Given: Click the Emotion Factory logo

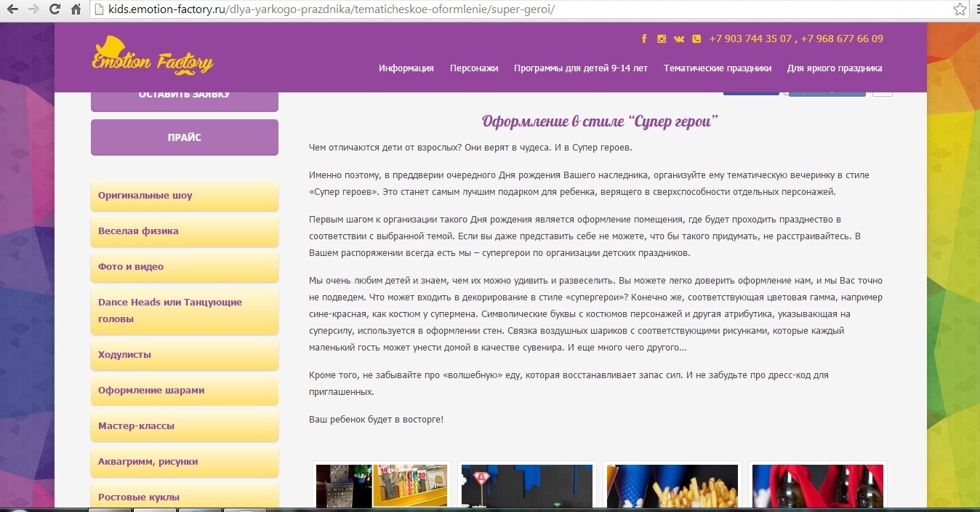Looking at the screenshot, I should (153, 56).
